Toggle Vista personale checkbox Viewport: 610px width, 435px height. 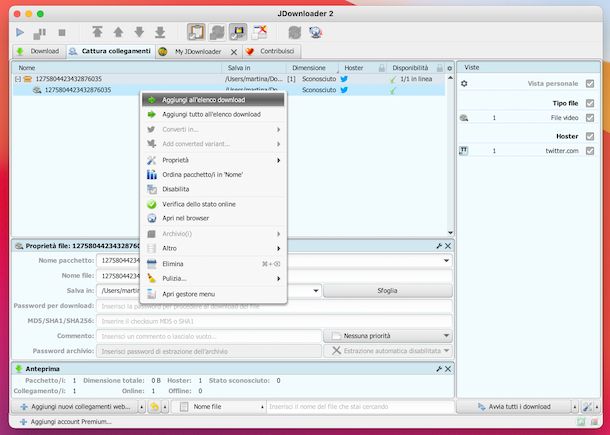pyautogui.click(x=590, y=84)
